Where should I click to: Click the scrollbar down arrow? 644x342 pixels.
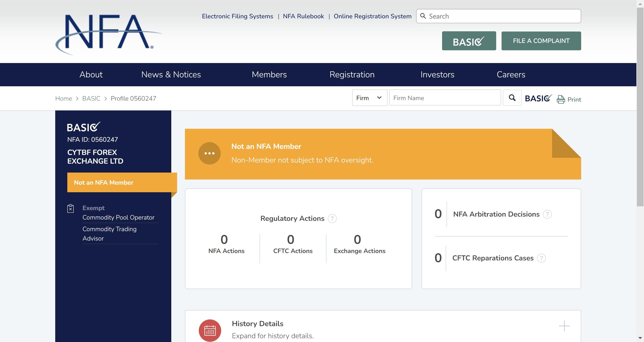640,338
